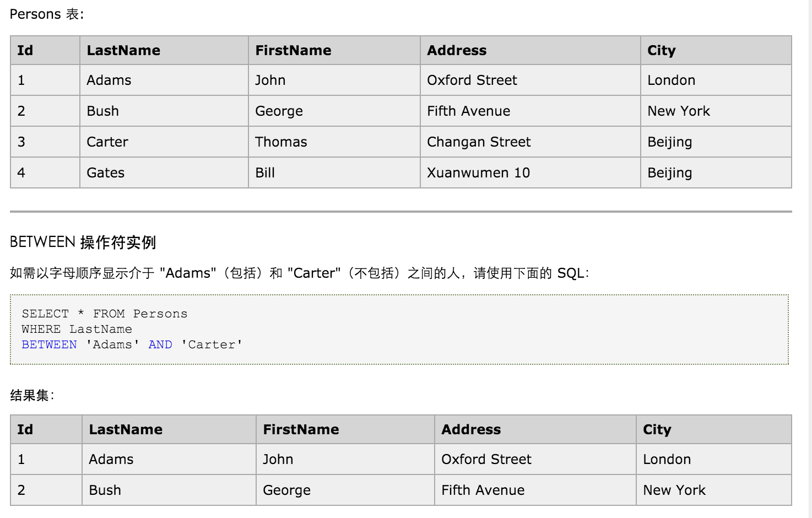Click the Changan Street address cell
The height and width of the screenshot is (518, 812).
478,142
